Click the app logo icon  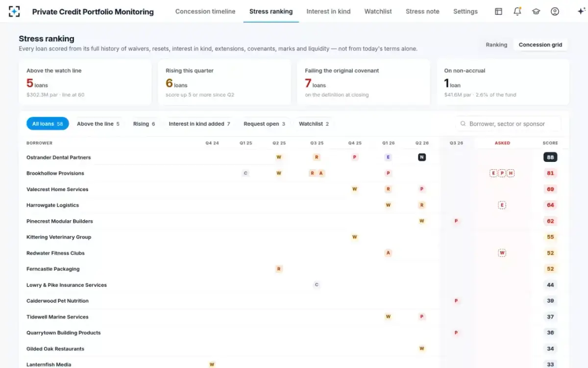click(14, 11)
